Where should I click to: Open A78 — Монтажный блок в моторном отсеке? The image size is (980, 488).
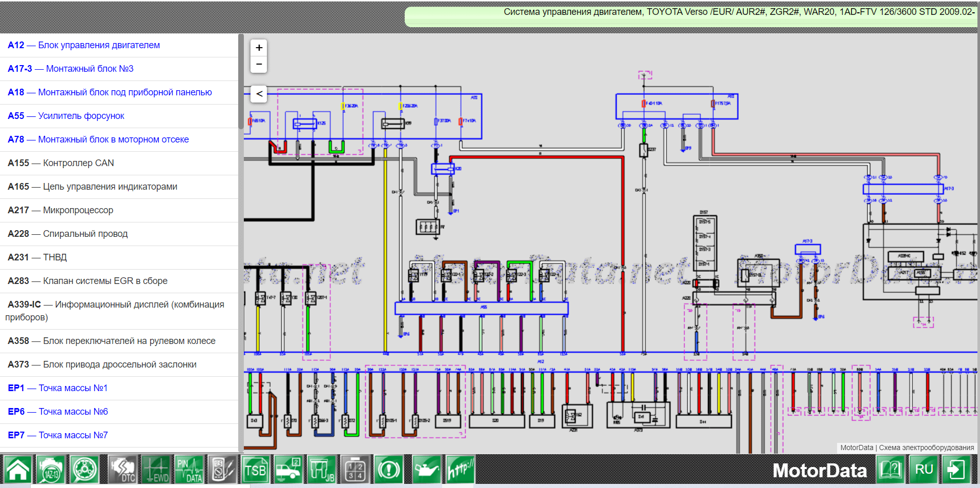(x=119, y=139)
